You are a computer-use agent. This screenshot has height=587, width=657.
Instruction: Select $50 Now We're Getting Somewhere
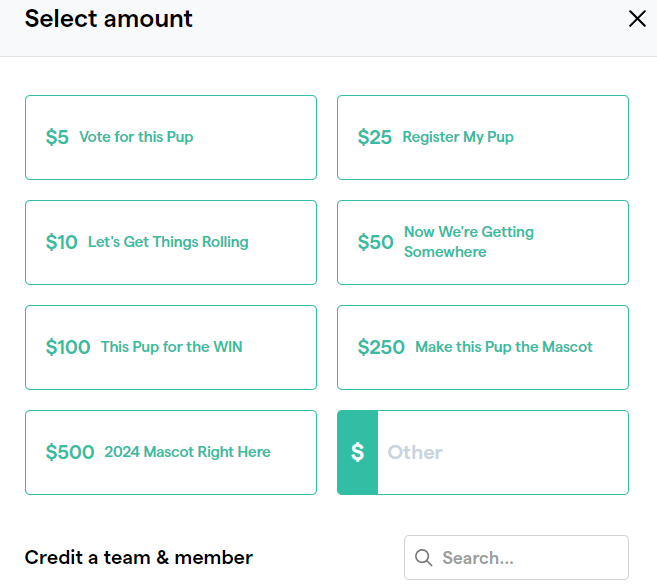pyautogui.click(x=483, y=243)
